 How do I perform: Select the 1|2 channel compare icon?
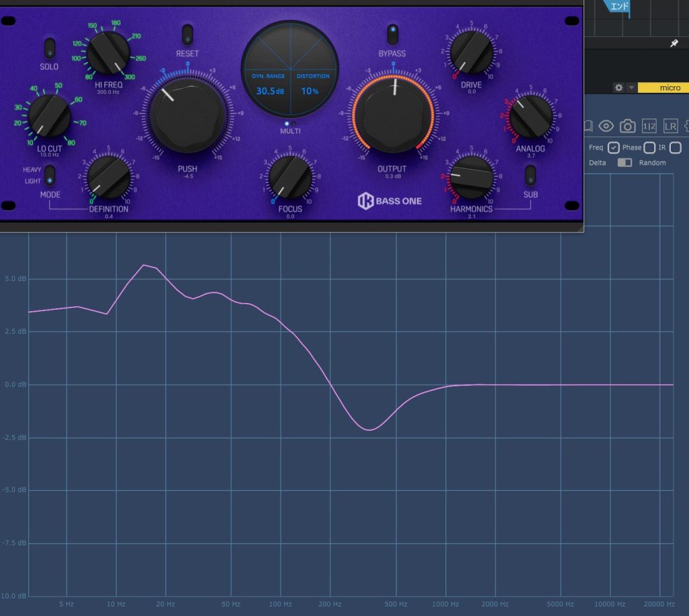649,126
